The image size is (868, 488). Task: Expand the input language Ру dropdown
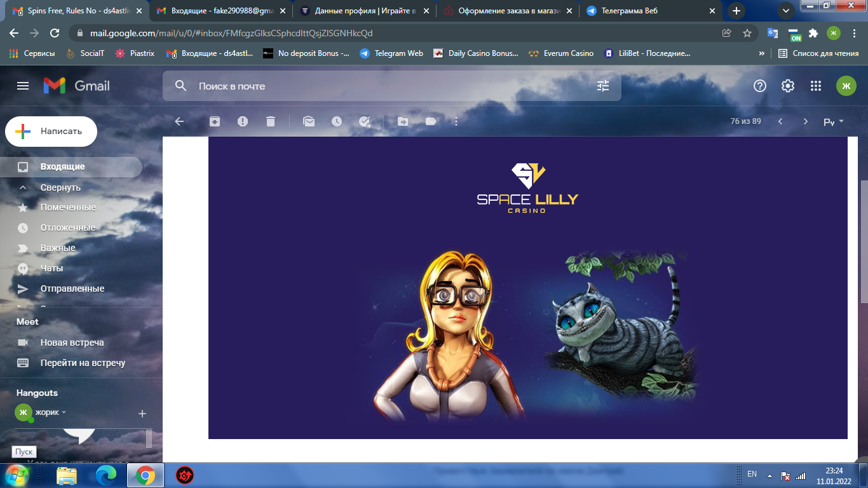[834, 121]
